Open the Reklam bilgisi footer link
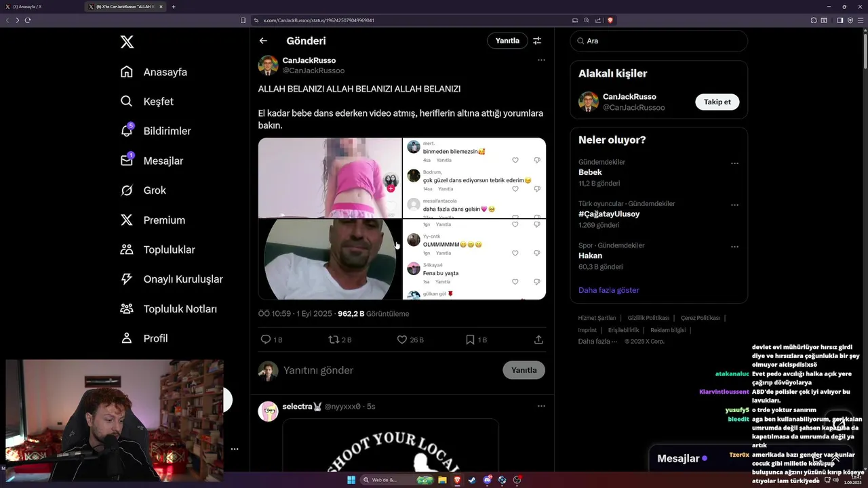This screenshot has width=868, height=488. (x=669, y=330)
